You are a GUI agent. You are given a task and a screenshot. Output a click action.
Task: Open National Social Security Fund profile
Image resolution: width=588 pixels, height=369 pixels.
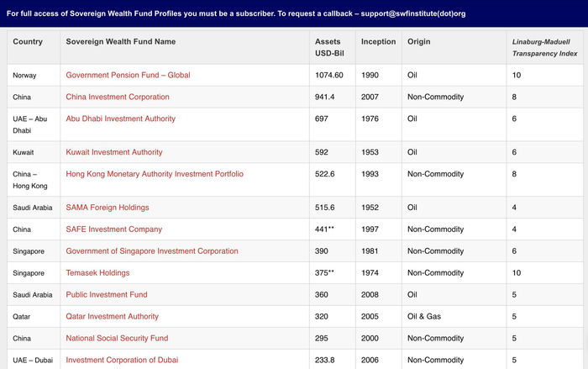[117, 339]
